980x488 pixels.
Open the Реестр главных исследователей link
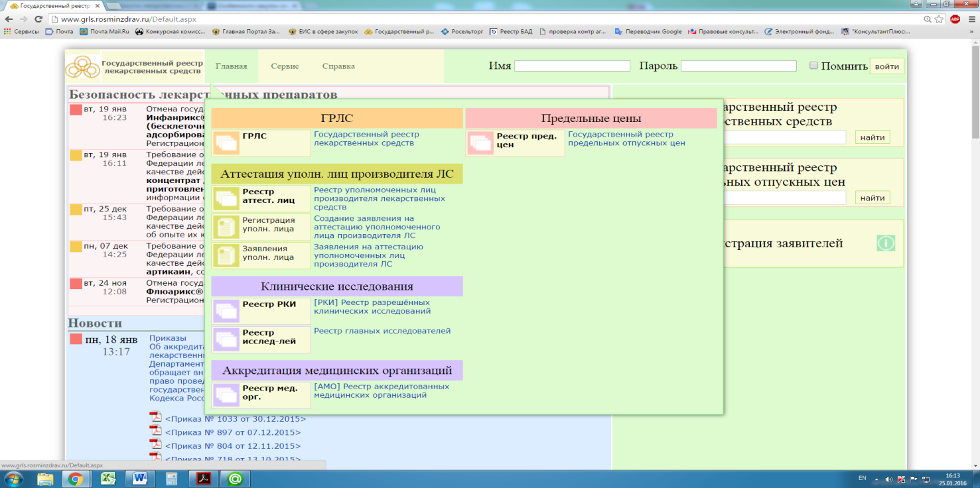click(x=382, y=331)
